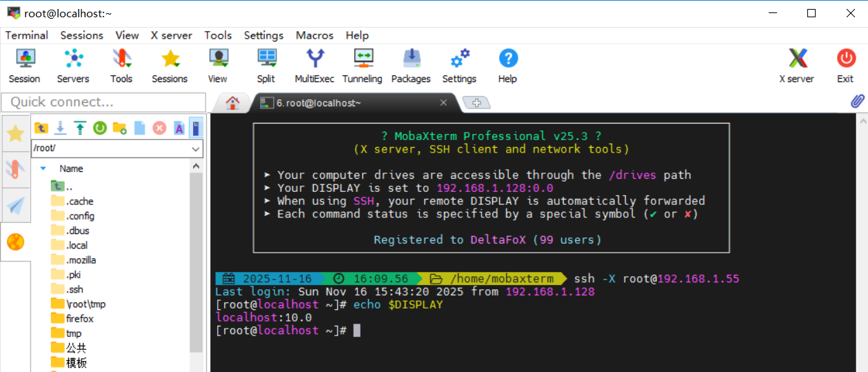Open the Sessions star toolbar button
The height and width of the screenshot is (372, 868).
click(170, 66)
